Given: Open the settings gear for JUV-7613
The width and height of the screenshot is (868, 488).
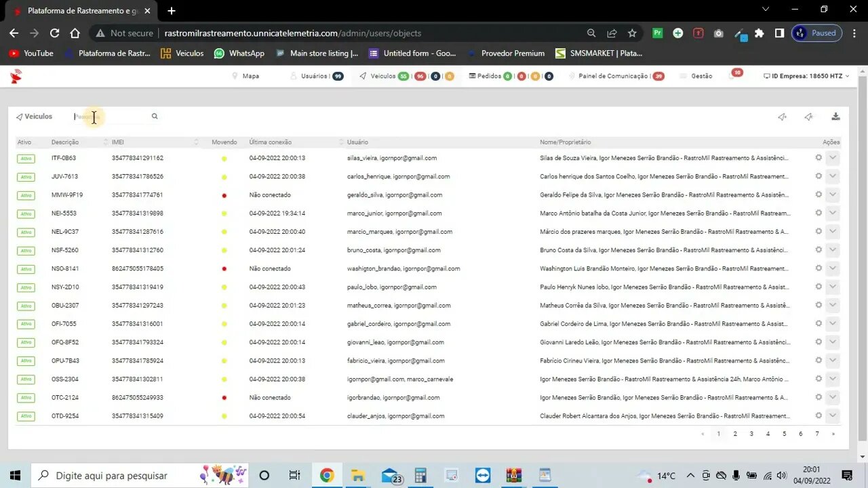Looking at the screenshot, I should tap(818, 176).
